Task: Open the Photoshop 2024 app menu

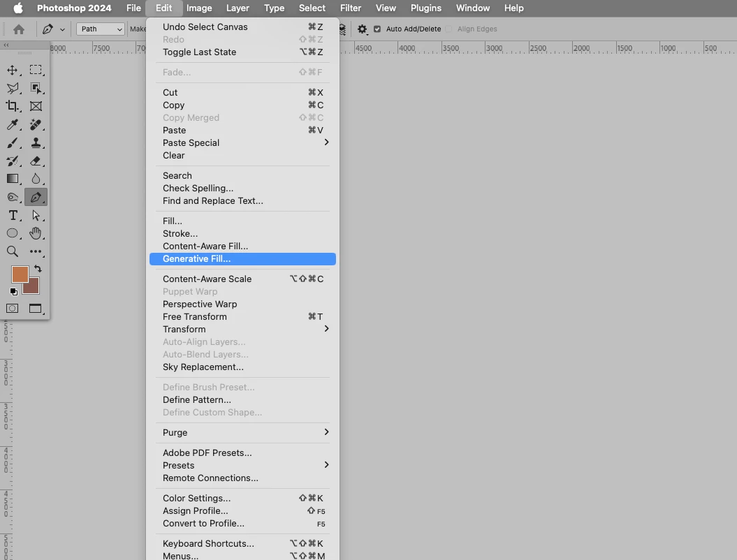Action: coord(74,8)
